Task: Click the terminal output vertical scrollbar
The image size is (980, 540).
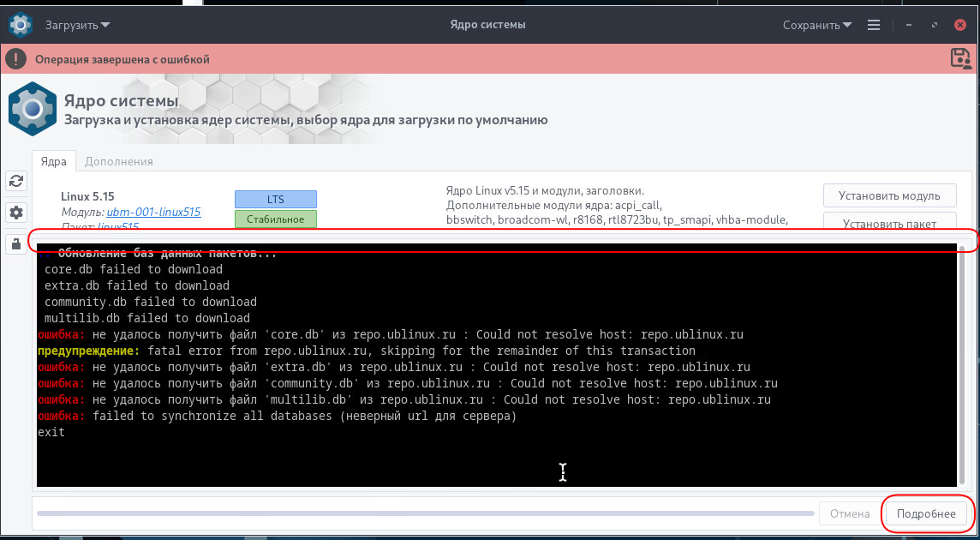Action: tap(962, 365)
